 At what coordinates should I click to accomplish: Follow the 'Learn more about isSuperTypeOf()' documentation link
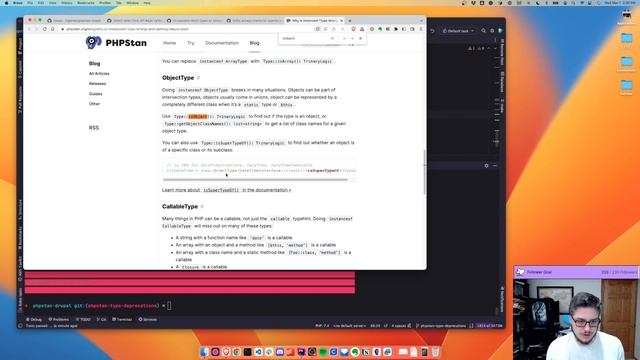[x=227, y=190]
